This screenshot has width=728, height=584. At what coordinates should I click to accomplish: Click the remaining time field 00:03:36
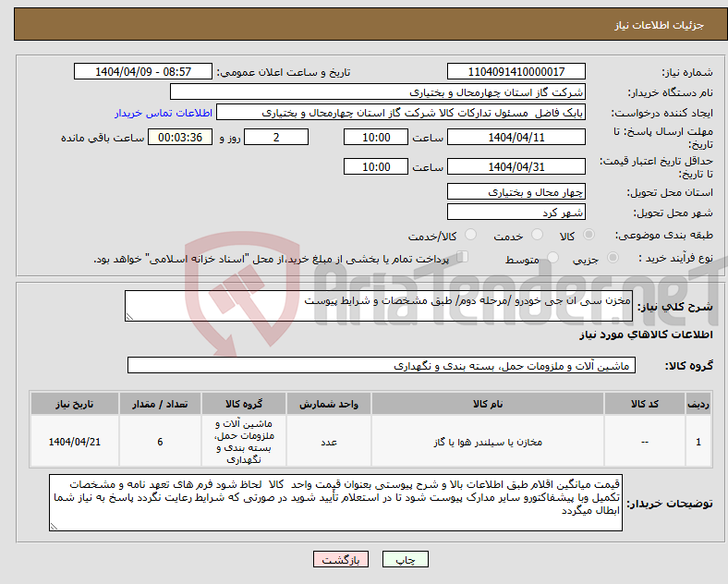[x=180, y=138]
